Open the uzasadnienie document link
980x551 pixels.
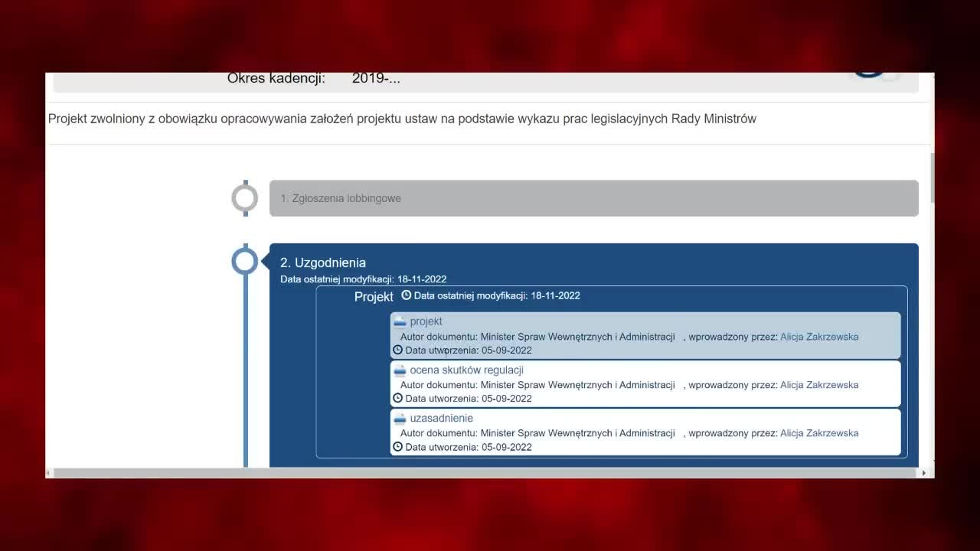click(x=441, y=418)
